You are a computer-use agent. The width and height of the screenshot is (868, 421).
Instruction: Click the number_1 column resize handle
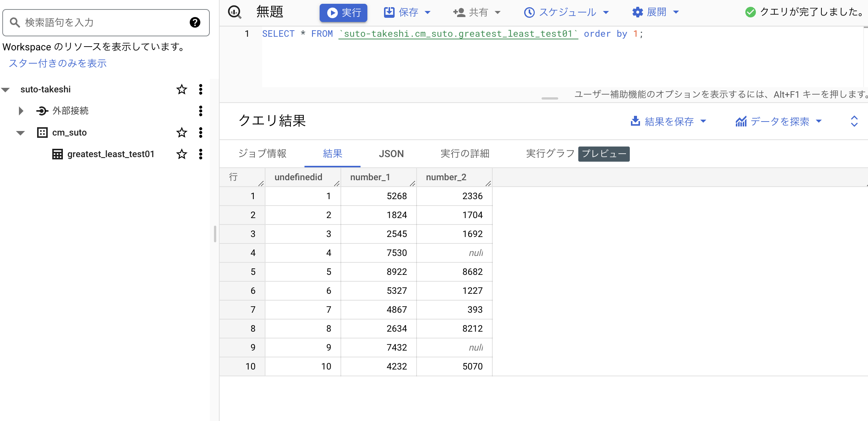(413, 184)
